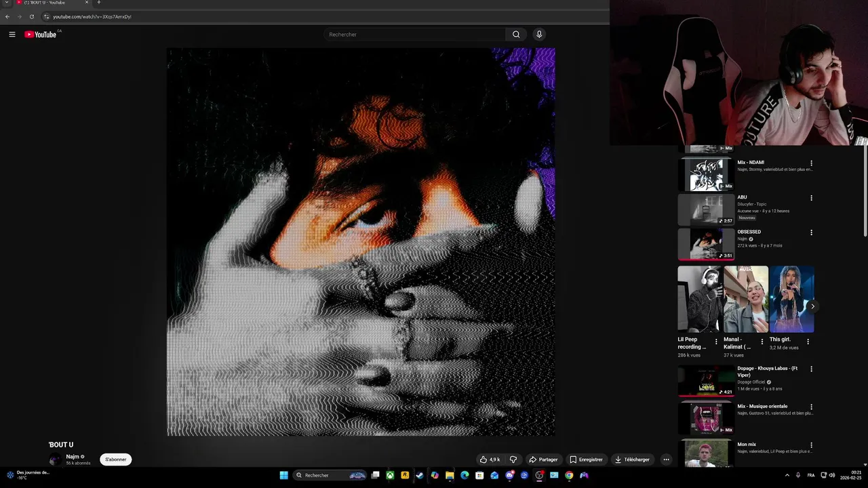
Task: Open options for OBSESSED video
Action: pyautogui.click(x=811, y=232)
